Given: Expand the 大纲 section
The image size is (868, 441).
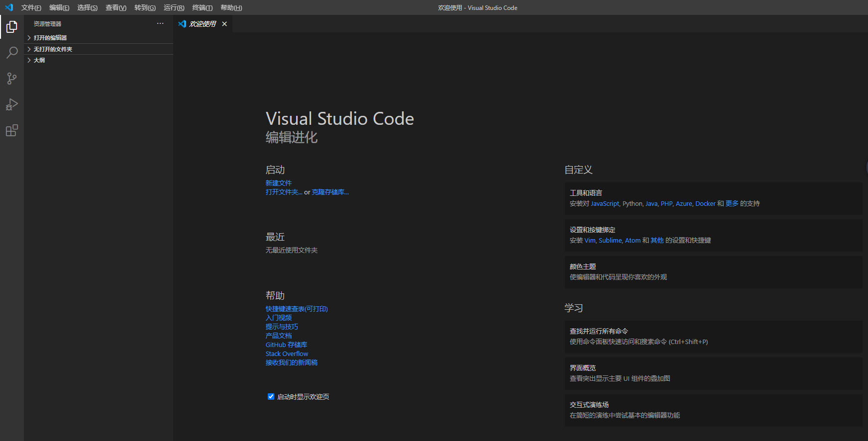Looking at the screenshot, I should tap(99, 60).
